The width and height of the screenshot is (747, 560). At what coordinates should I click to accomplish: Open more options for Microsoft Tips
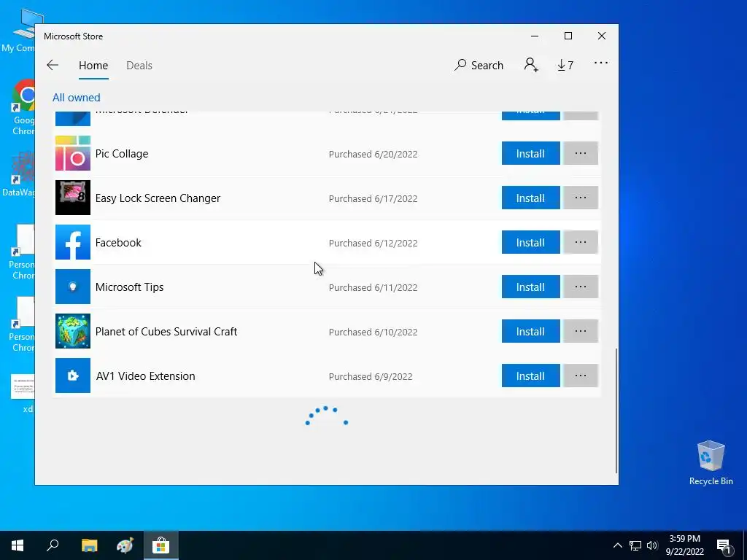click(580, 287)
